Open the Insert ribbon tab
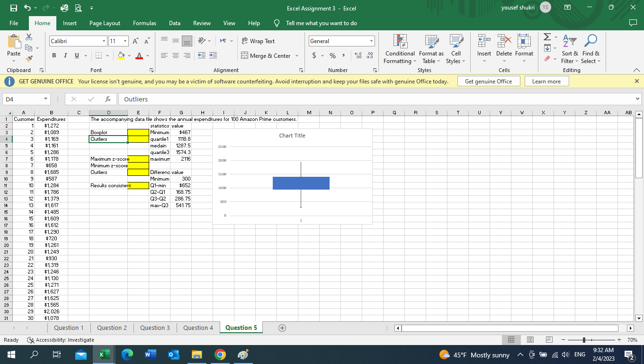 coord(70,23)
